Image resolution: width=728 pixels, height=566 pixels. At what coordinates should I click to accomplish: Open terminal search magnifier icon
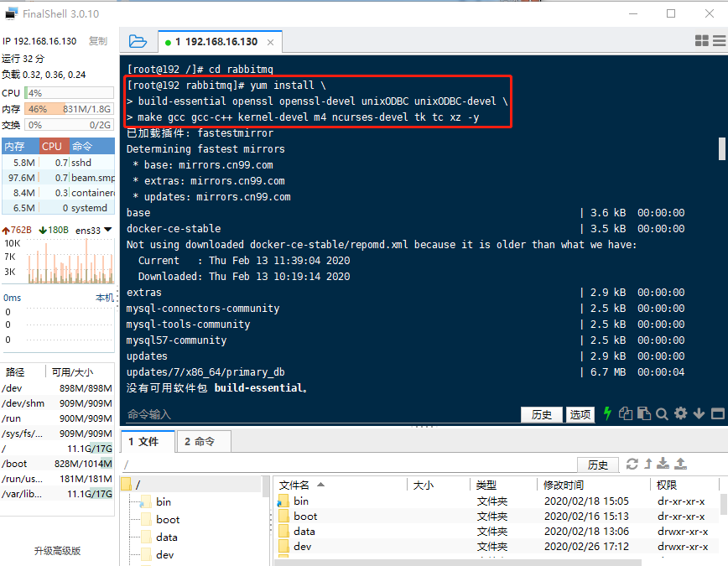662,413
